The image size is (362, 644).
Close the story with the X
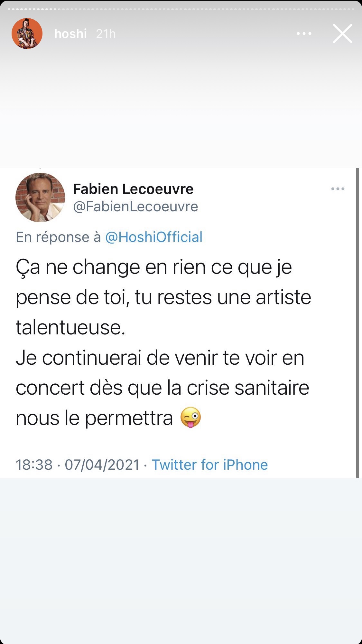point(342,34)
